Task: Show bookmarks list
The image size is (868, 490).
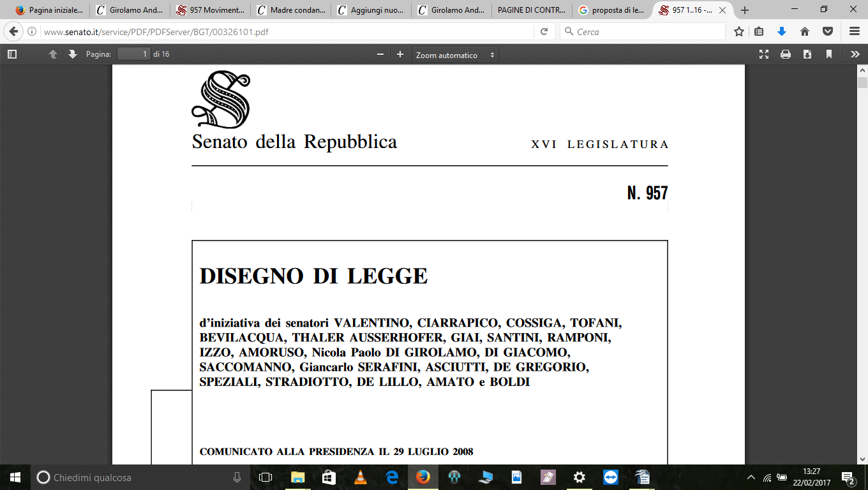Action: pos(759,31)
